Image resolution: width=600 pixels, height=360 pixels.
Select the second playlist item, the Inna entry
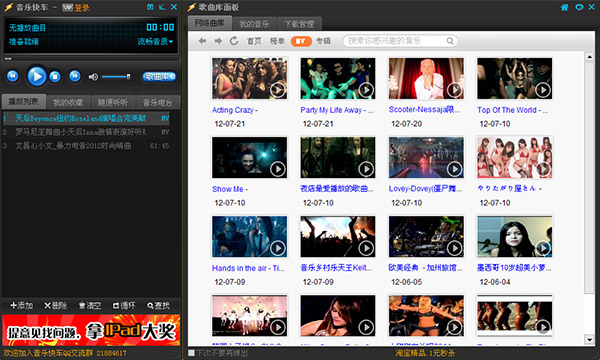click(x=86, y=132)
